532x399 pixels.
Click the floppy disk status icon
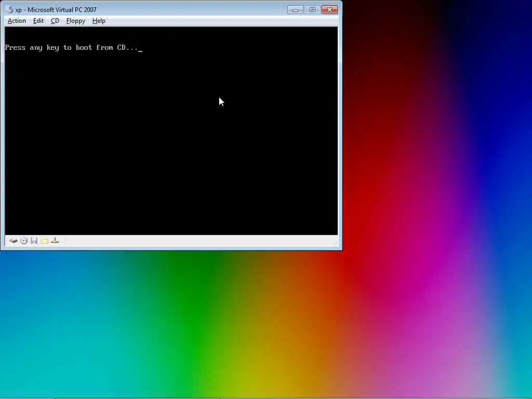tap(34, 241)
